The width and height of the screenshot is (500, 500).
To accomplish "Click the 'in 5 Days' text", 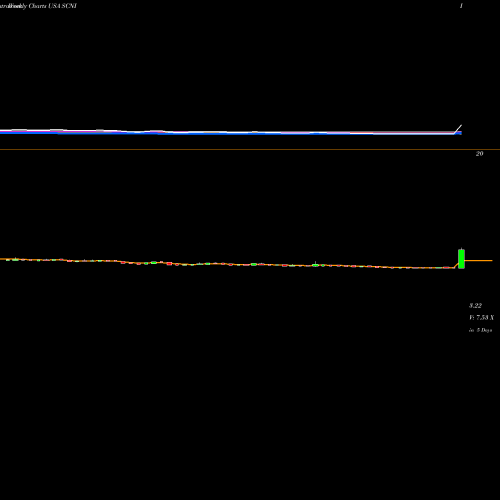I will point(481,330).
